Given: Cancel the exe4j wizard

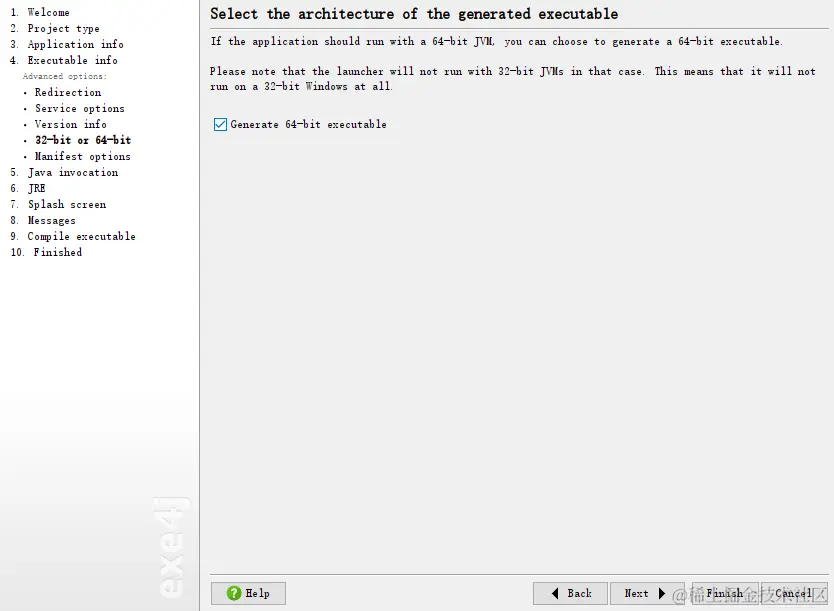Looking at the screenshot, I should (794, 593).
